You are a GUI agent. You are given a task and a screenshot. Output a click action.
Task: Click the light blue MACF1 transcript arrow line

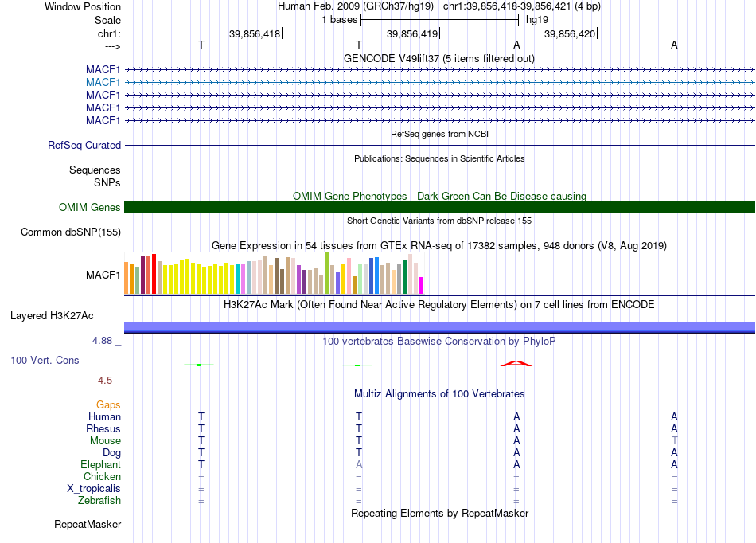point(439,83)
